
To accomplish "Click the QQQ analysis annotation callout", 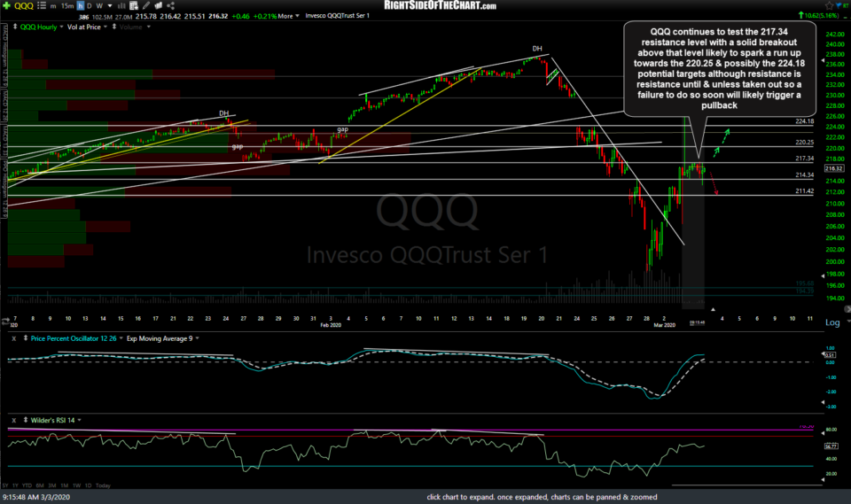I will [x=719, y=68].
